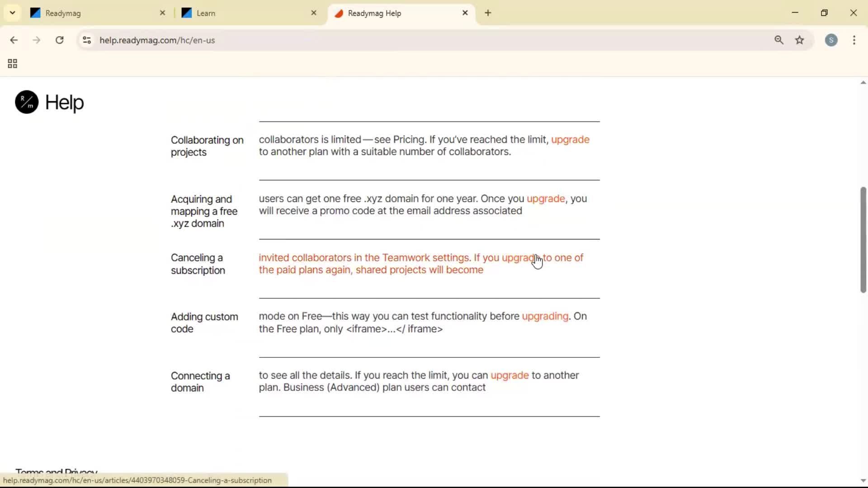868x488 pixels.
Task: Click the scroll-up arrow on the scrollbar
Action: pyautogui.click(x=863, y=82)
